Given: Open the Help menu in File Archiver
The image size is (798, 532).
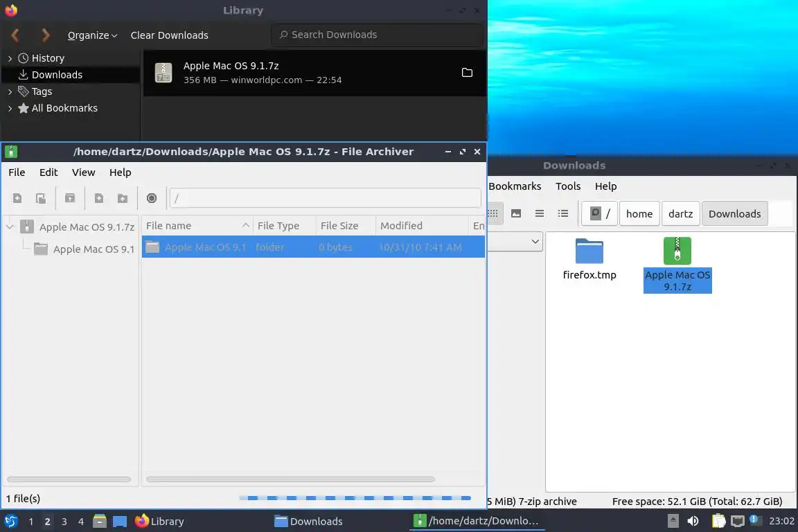Looking at the screenshot, I should point(120,172).
